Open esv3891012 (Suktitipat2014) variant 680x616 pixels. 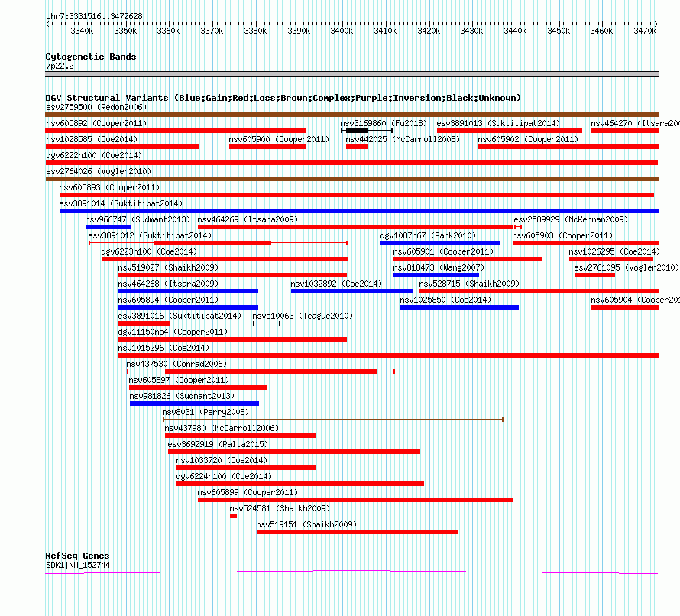click(150, 235)
